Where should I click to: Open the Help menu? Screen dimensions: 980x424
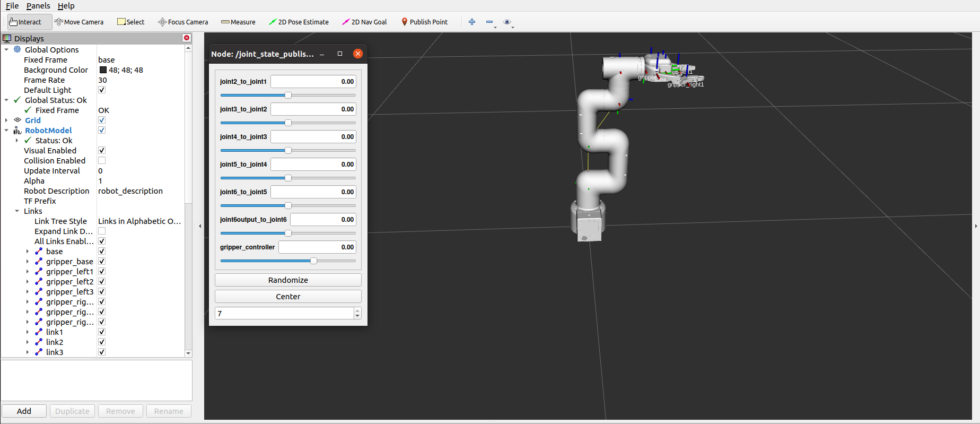pos(66,6)
